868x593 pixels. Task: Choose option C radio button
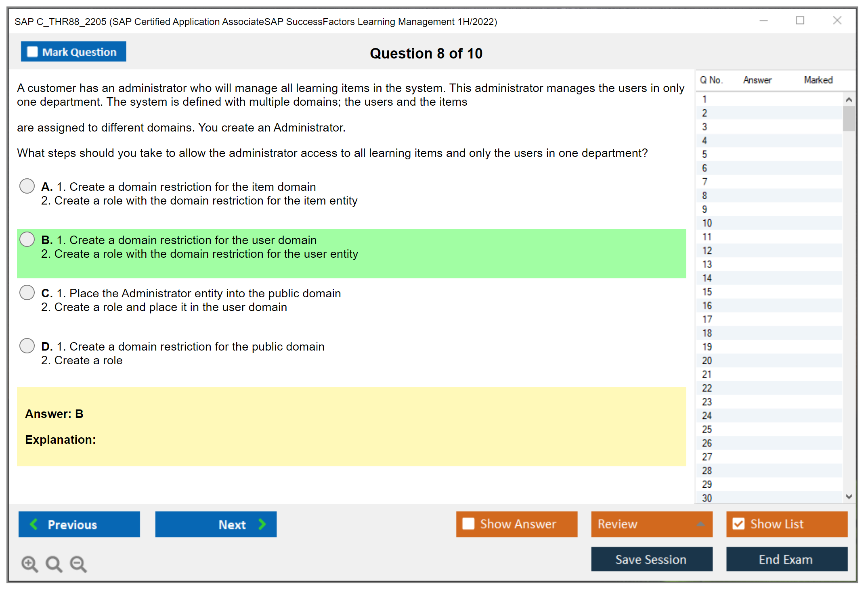point(27,292)
